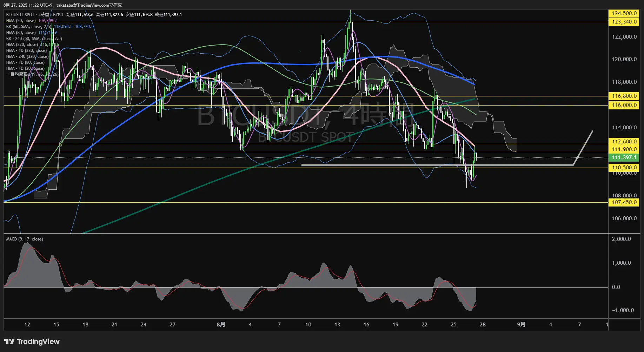Image resolution: width=644 pixels, height=352 pixels.
Task: Click the green current price label 111,397.1
Action: (624, 158)
